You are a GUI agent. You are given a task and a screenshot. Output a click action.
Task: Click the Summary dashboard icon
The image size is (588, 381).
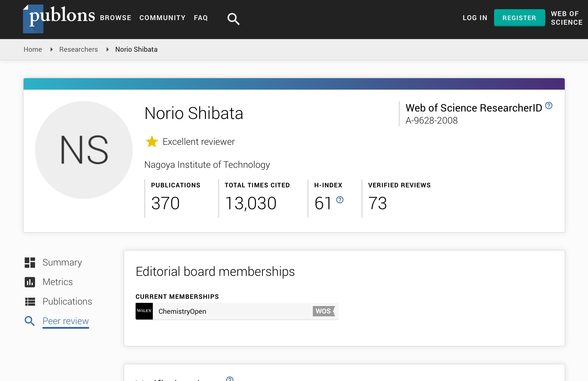pos(30,262)
